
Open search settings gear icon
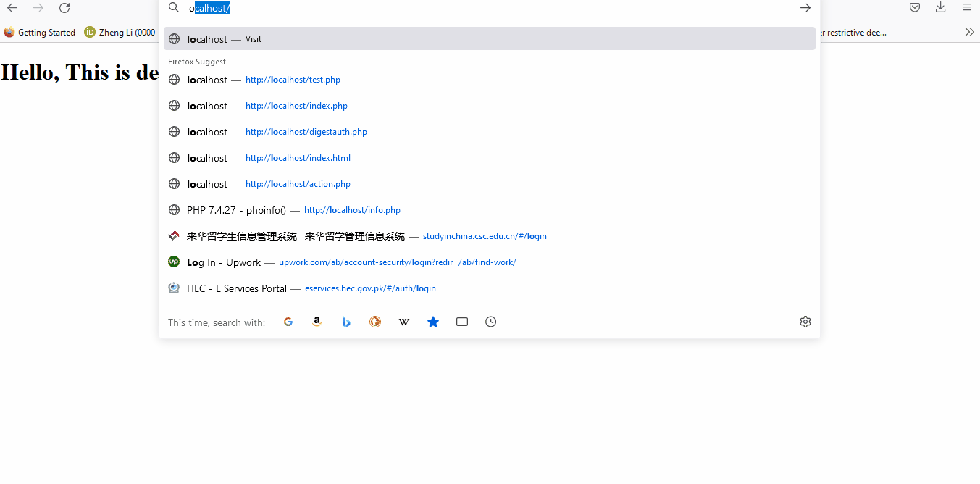click(x=805, y=322)
